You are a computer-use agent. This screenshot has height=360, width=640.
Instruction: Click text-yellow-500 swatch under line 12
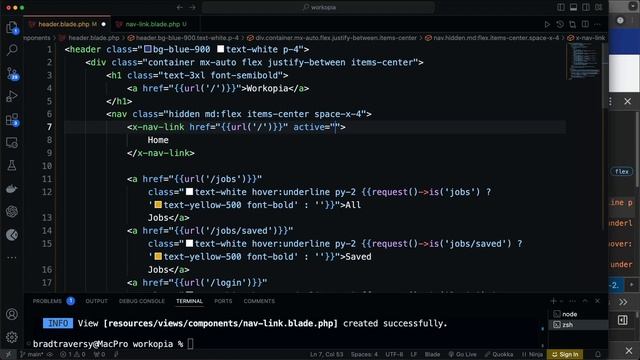(158, 204)
